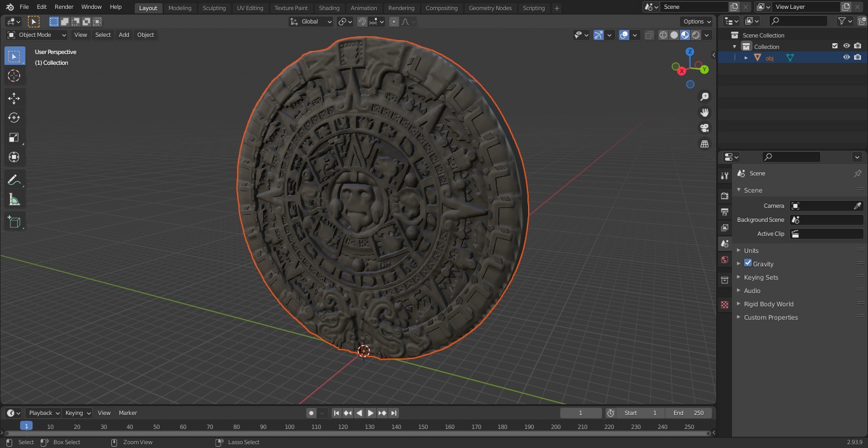
Task: Open the Texture properties tab
Action: pyautogui.click(x=724, y=305)
